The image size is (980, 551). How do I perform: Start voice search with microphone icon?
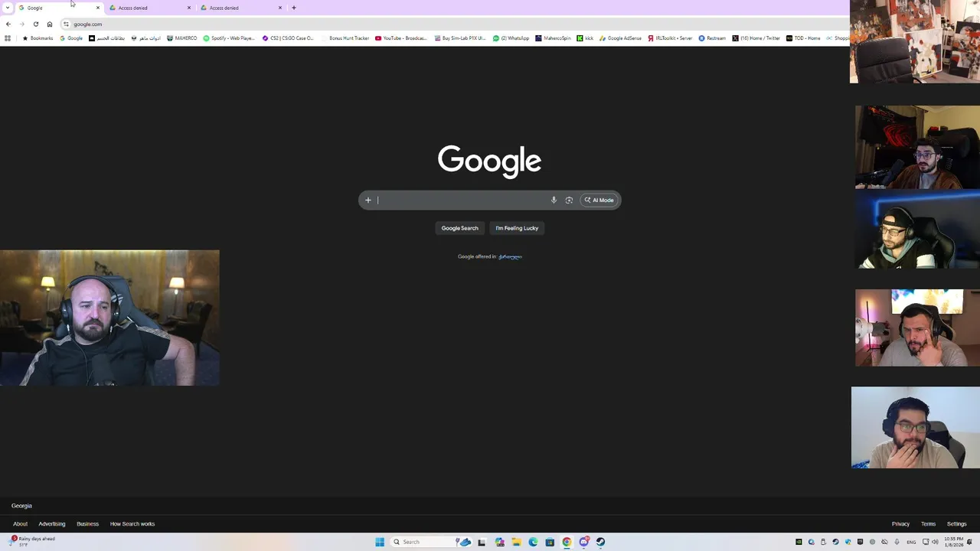coord(554,201)
